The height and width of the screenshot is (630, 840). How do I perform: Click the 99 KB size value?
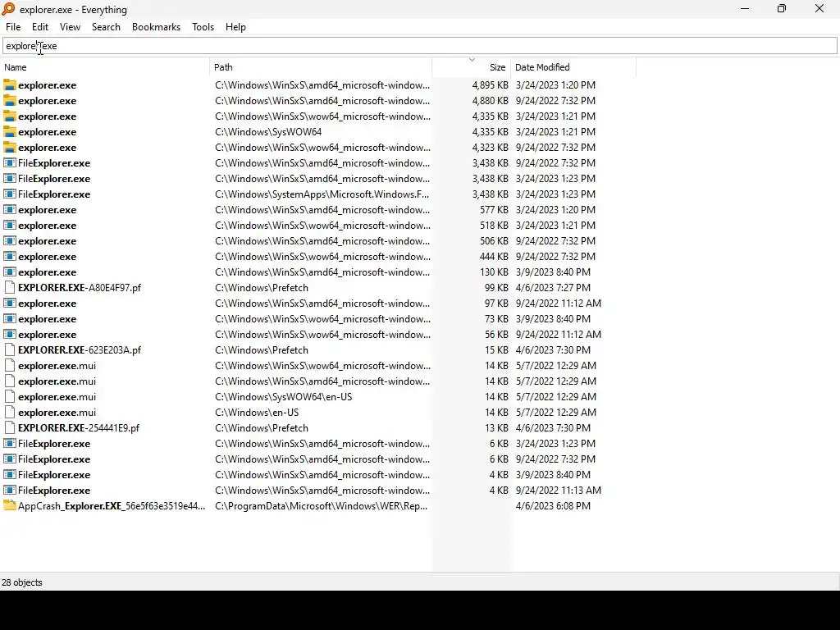click(x=496, y=288)
